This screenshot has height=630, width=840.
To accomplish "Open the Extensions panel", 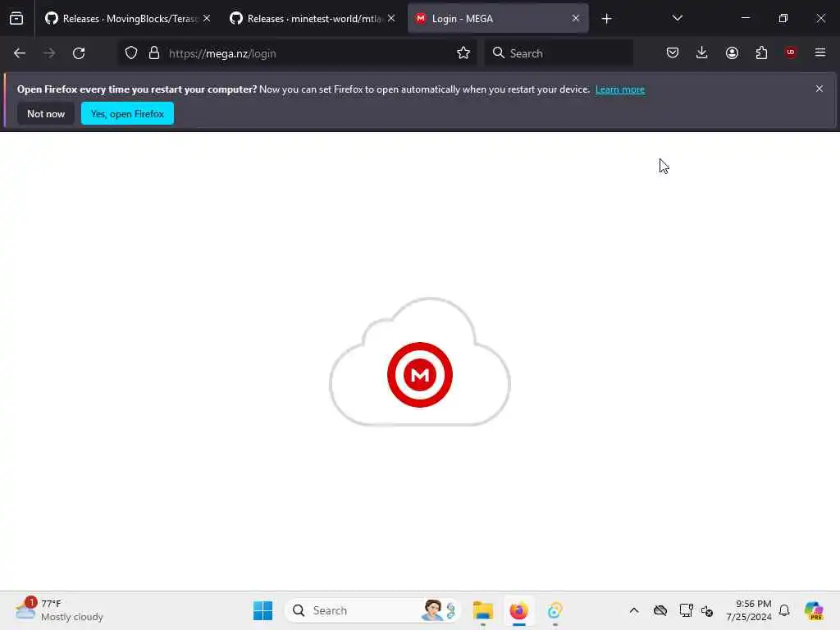I will [761, 53].
